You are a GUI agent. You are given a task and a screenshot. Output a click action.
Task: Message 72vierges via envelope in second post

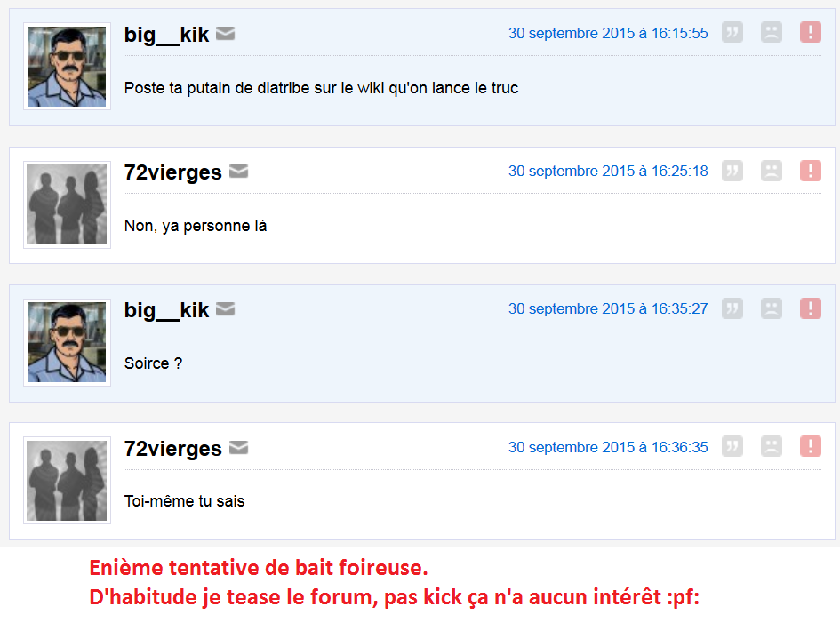(238, 171)
